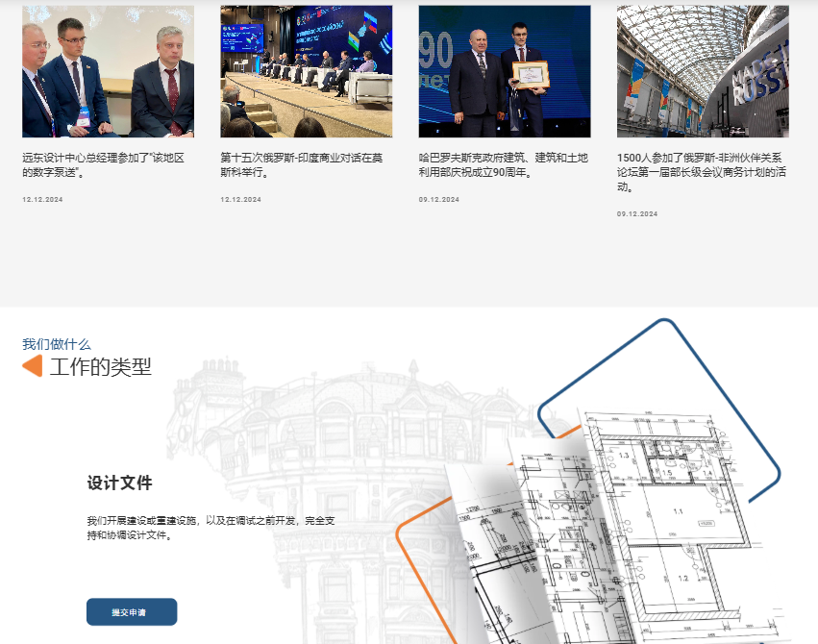Open the 哈巴罗夫斯克政府 90周年 news headline
Viewport: 818px width, 644px height.
point(504,165)
